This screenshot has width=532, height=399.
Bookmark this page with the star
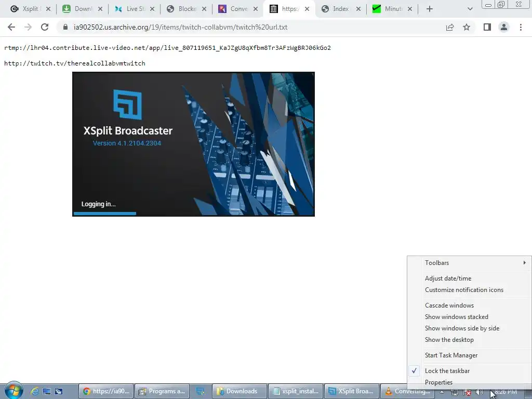point(467,27)
